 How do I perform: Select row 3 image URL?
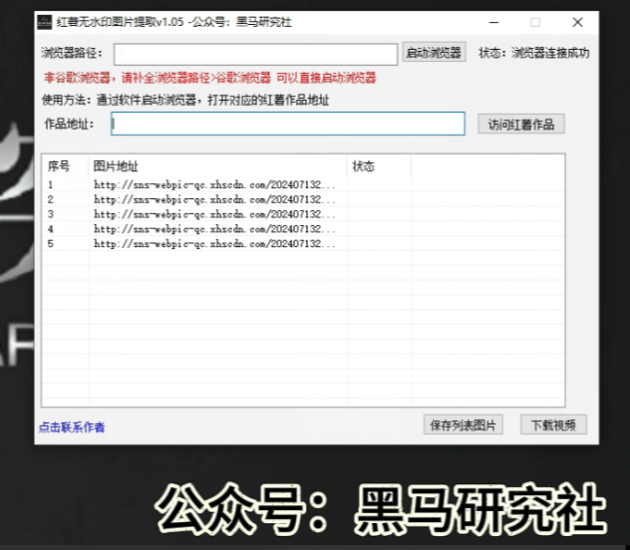point(215,214)
